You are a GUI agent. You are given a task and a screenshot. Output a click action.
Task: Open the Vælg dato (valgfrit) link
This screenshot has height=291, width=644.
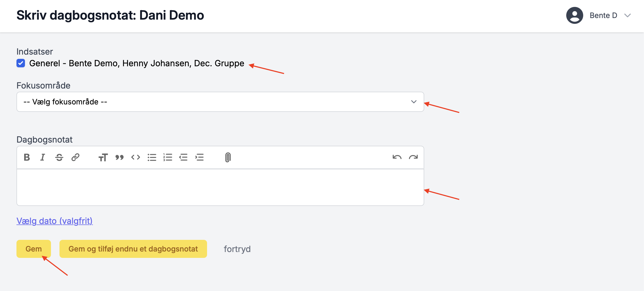tap(54, 221)
